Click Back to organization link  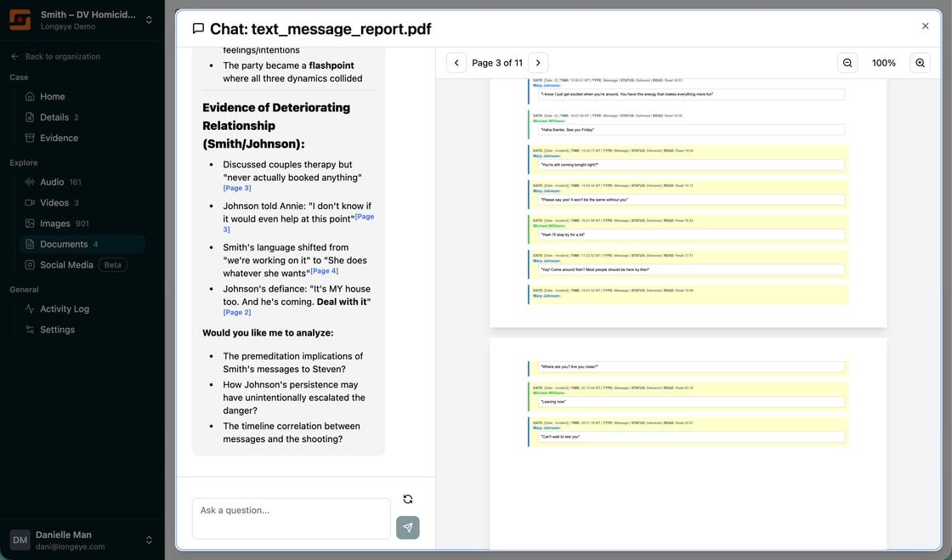click(62, 56)
